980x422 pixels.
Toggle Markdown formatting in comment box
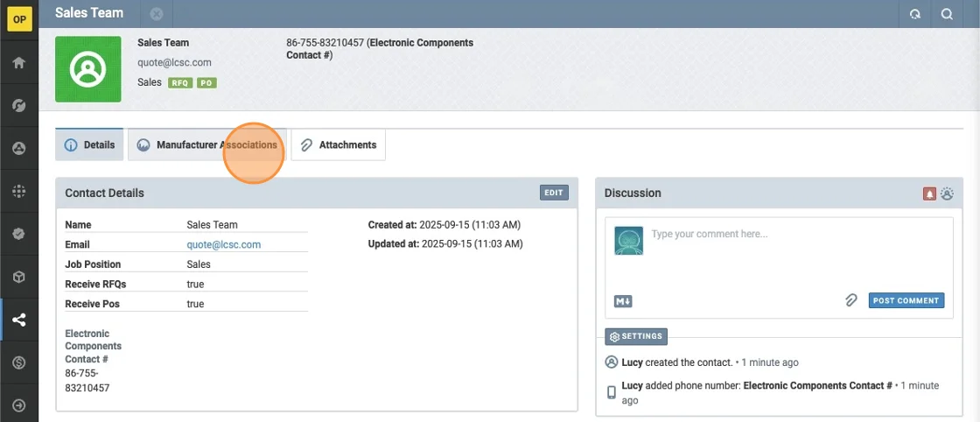623,301
